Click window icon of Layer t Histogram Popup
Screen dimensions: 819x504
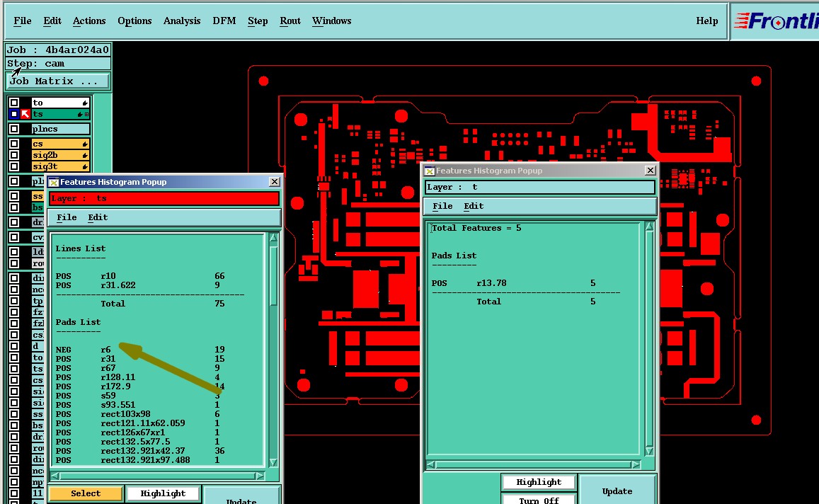click(430, 171)
